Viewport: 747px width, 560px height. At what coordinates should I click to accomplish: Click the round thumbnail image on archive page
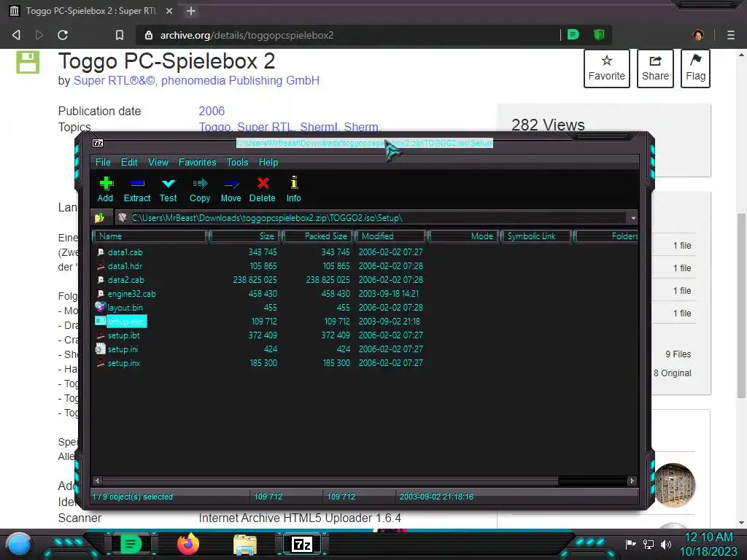(x=674, y=485)
